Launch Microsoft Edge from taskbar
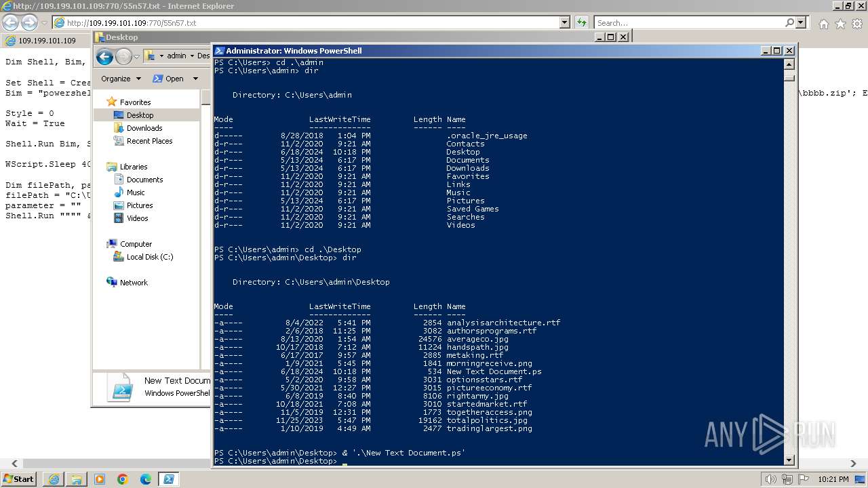 click(146, 479)
